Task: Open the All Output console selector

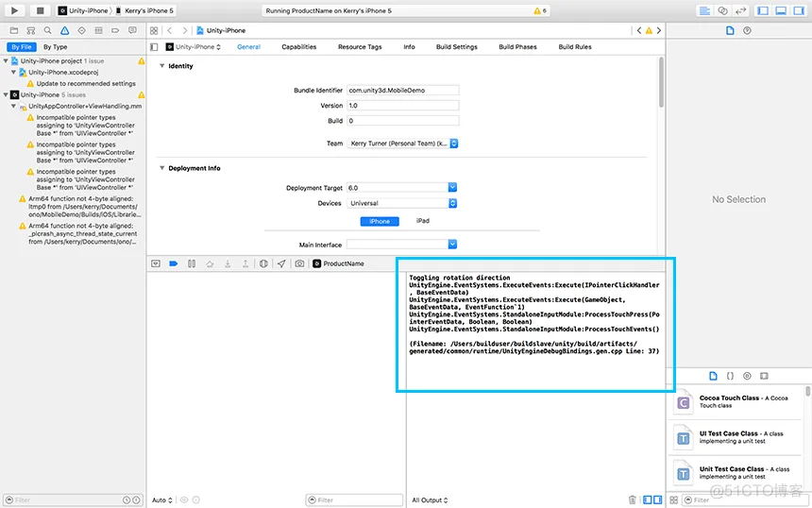Action: click(x=430, y=500)
